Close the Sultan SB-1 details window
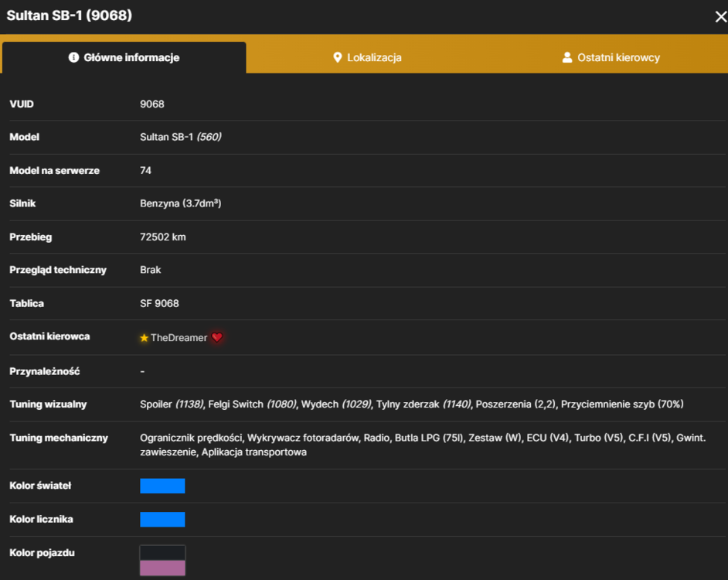728x580 pixels. [x=720, y=17]
